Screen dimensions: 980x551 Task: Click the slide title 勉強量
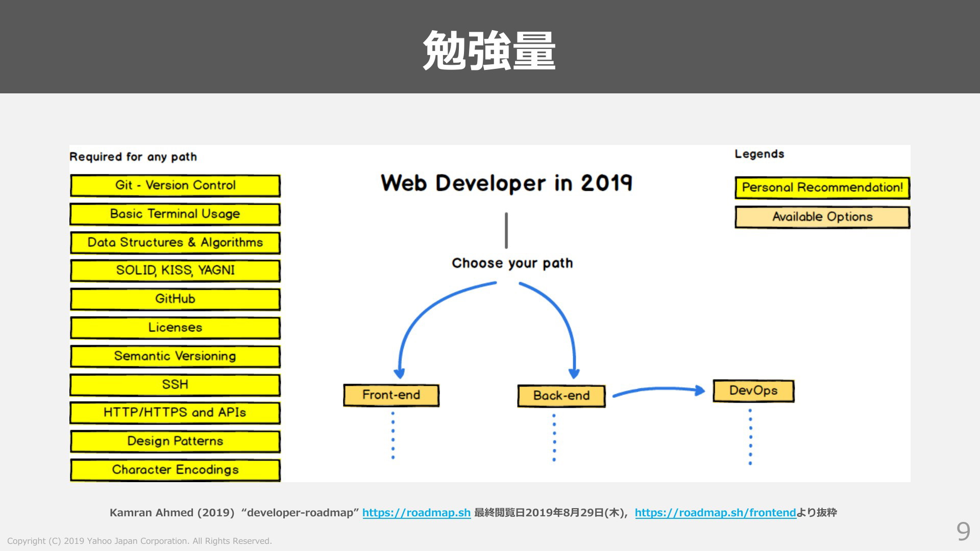[x=489, y=51]
